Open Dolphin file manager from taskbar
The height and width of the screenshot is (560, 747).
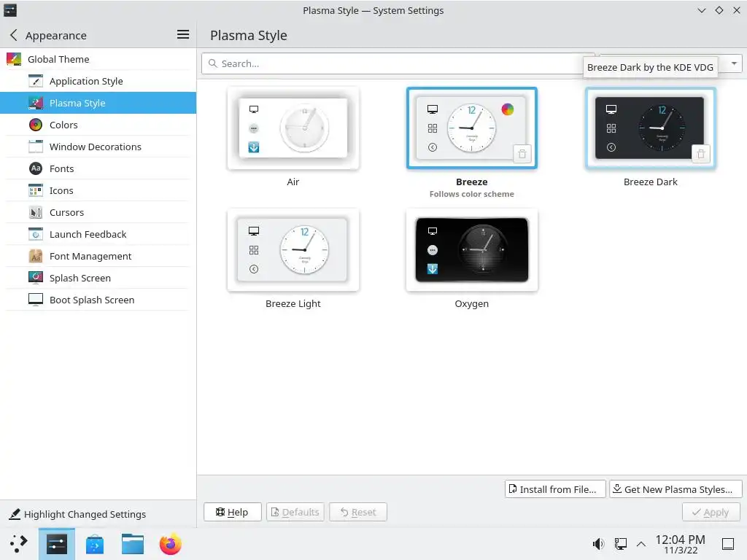[133, 544]
